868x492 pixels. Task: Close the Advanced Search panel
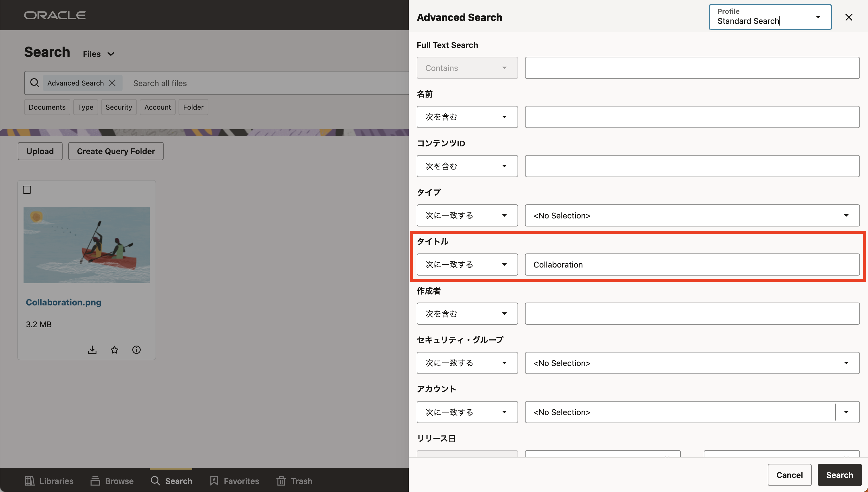(x=849, y=17)
